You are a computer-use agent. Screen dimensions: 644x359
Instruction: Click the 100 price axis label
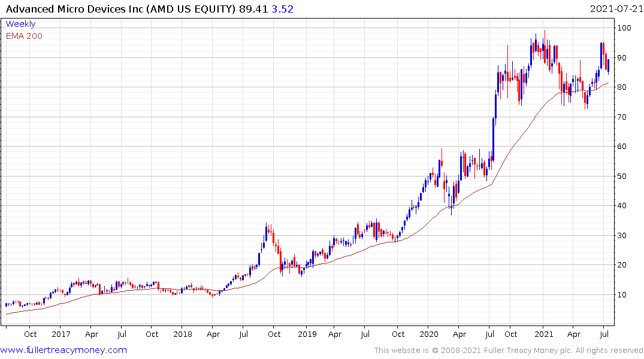coord(624,28)
